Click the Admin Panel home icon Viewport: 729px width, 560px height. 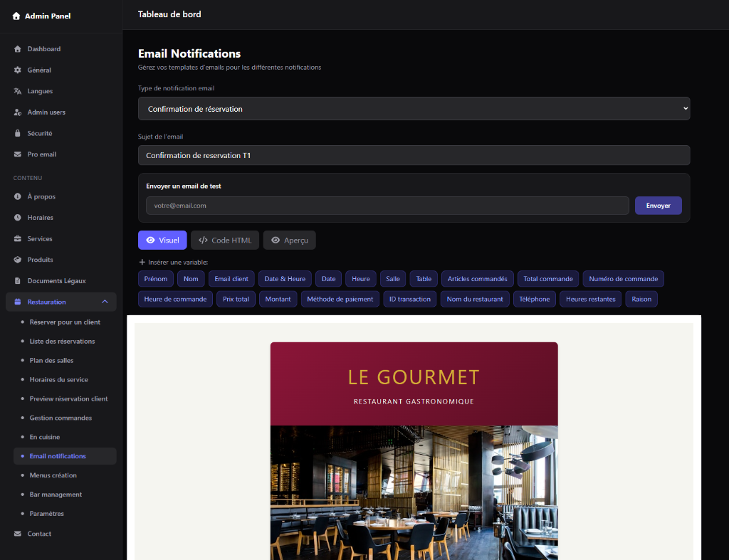click(x=16, y=15)
